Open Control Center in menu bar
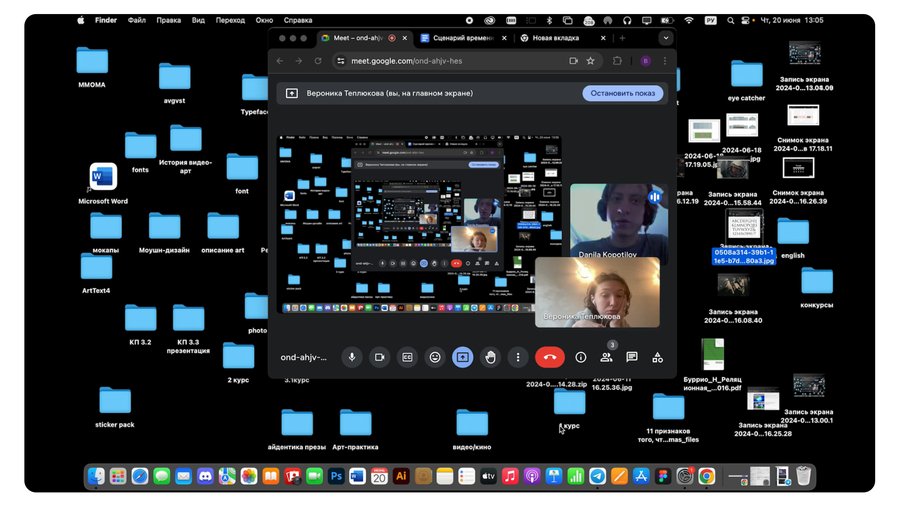 click(745, 20)
